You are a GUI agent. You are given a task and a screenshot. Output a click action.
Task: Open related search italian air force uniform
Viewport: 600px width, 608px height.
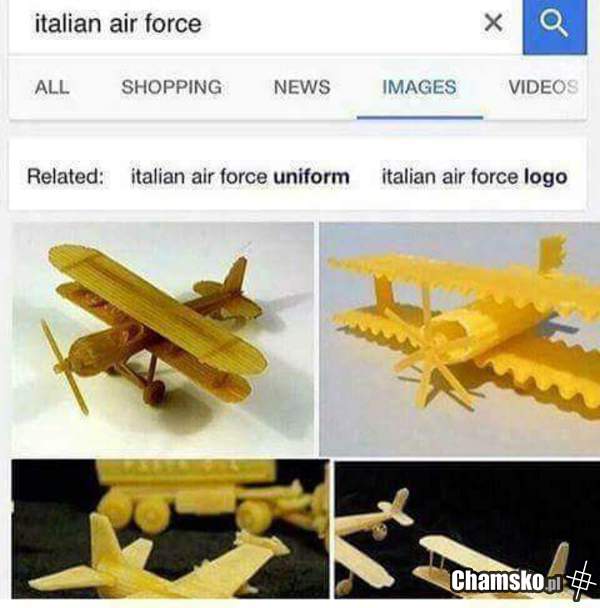[240, 177]
